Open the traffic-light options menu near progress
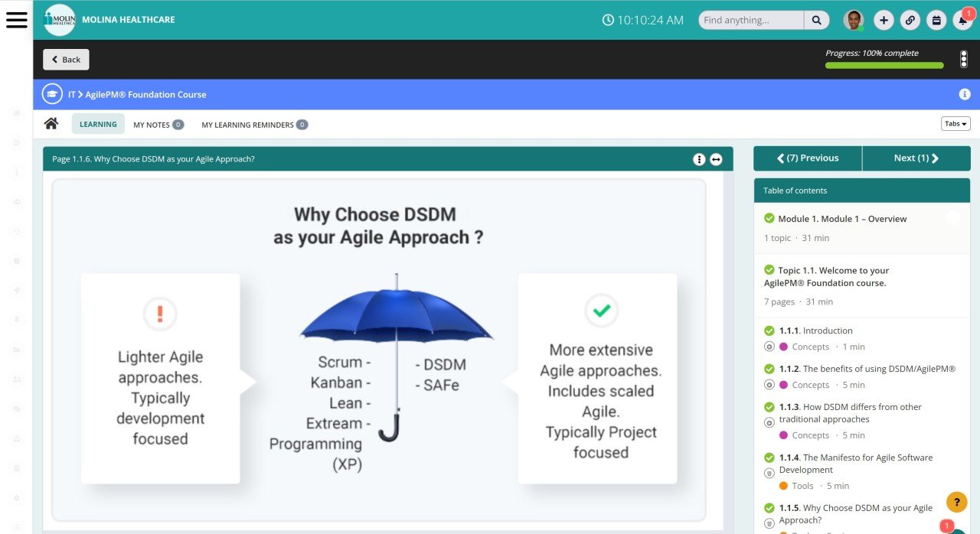 (x=964, y=60)
